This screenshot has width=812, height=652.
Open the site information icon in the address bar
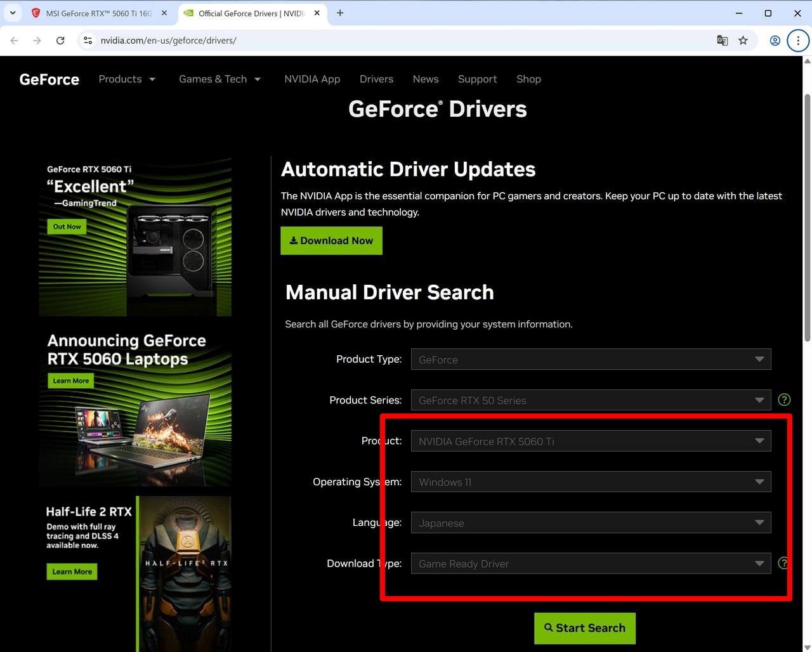click(88, 41)
